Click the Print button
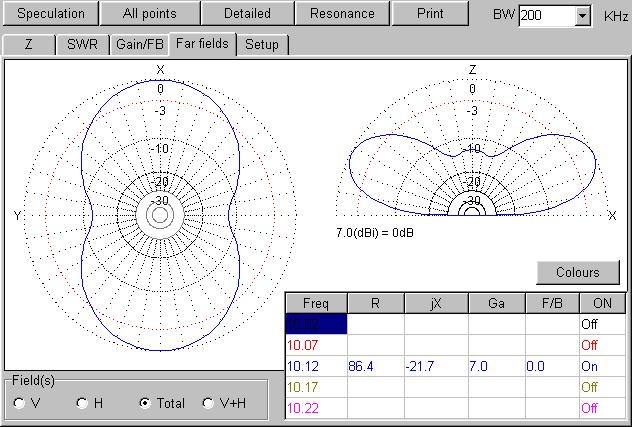This screenshot has width=632, height=427. [430, 14]
